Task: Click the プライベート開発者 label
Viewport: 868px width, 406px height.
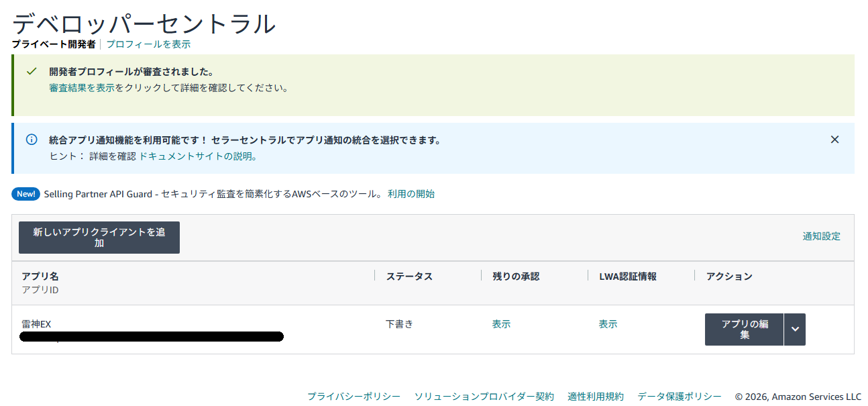Action: (x=54, y=44)
